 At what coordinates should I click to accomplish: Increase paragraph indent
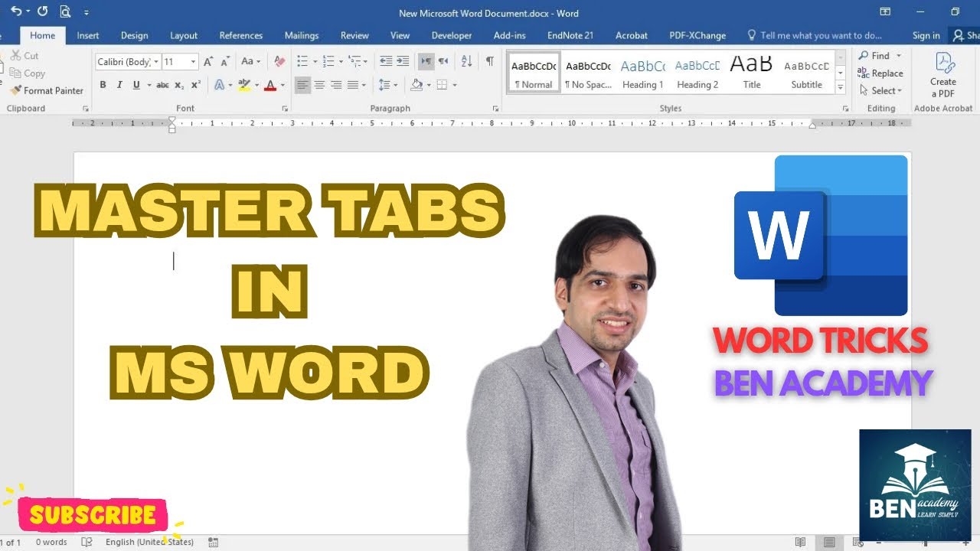tap(403, 61)
